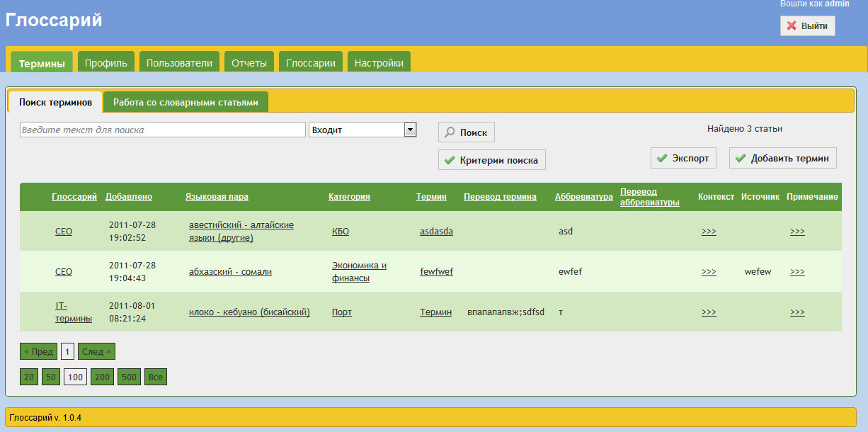This screenshot has width=868, height=432.
Task: Show context for the fewfwef row
Action: 708,271
